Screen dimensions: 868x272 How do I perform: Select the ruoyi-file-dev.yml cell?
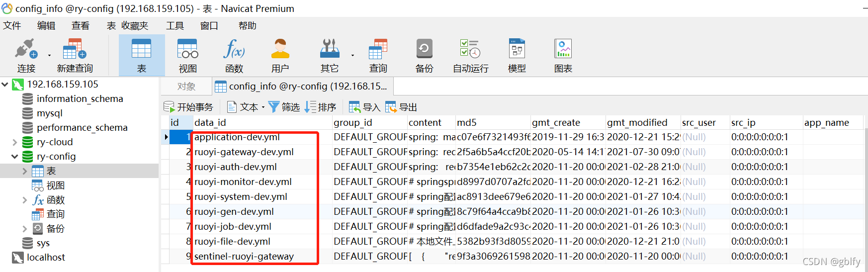[x=262, y=242]
